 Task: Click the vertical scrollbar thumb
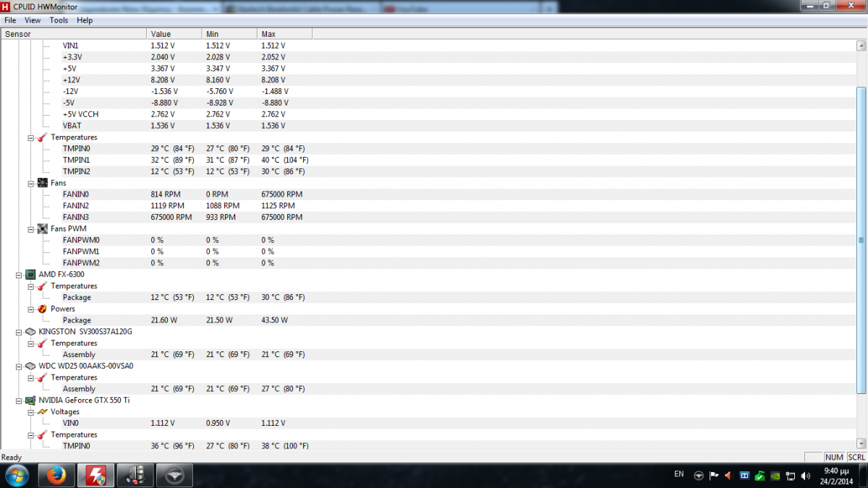(861, 240)
